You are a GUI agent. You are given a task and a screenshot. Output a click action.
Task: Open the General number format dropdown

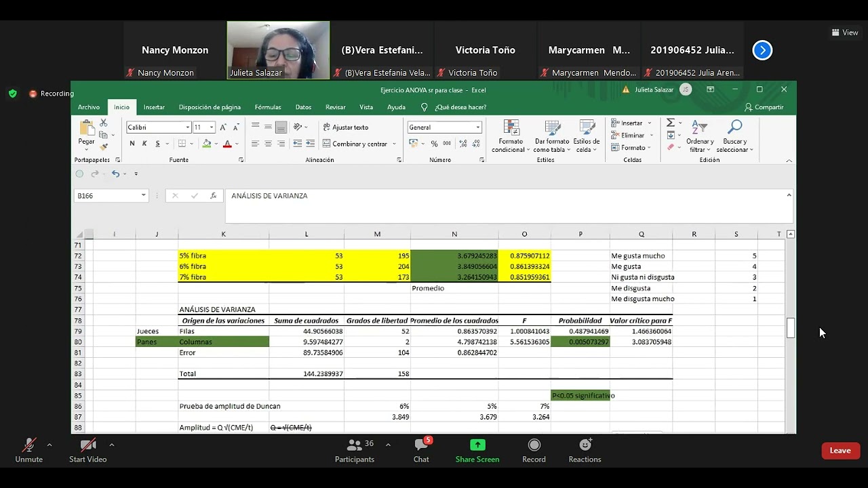click(x=478, y=127)
